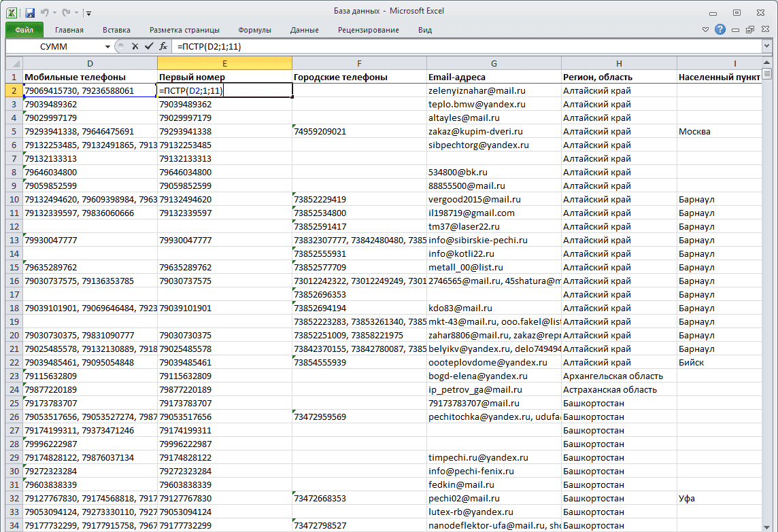Minimize the workbook window inside the ribbon
Image resolution: width=778 pixels, height=532 pixels.
tap(735, 31)
